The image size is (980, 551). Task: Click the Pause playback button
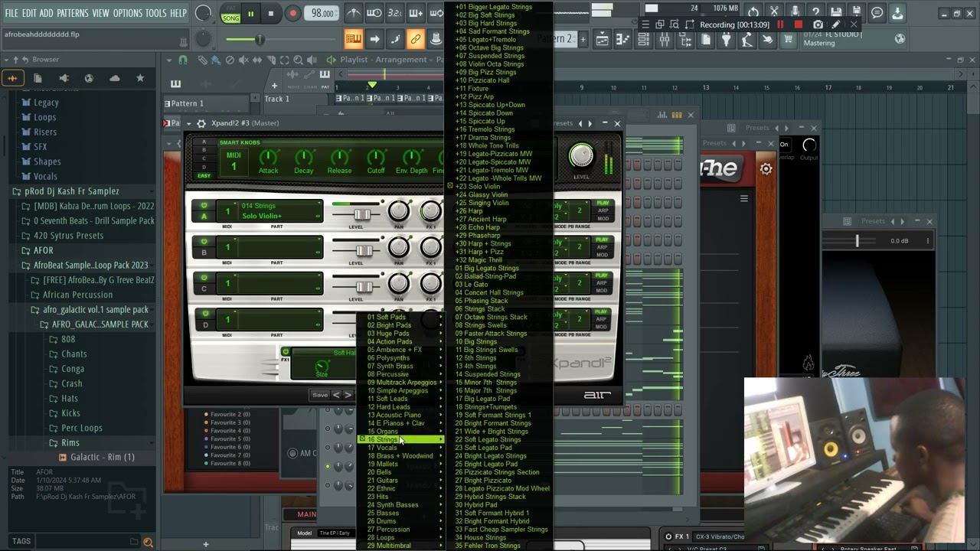pyautogui.click(x=250, y=13)
